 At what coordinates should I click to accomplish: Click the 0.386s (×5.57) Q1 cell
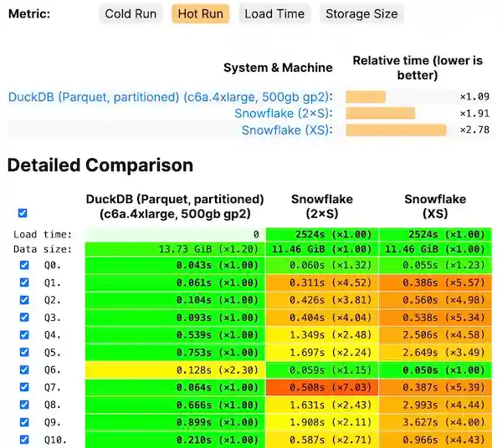(435, 283)
